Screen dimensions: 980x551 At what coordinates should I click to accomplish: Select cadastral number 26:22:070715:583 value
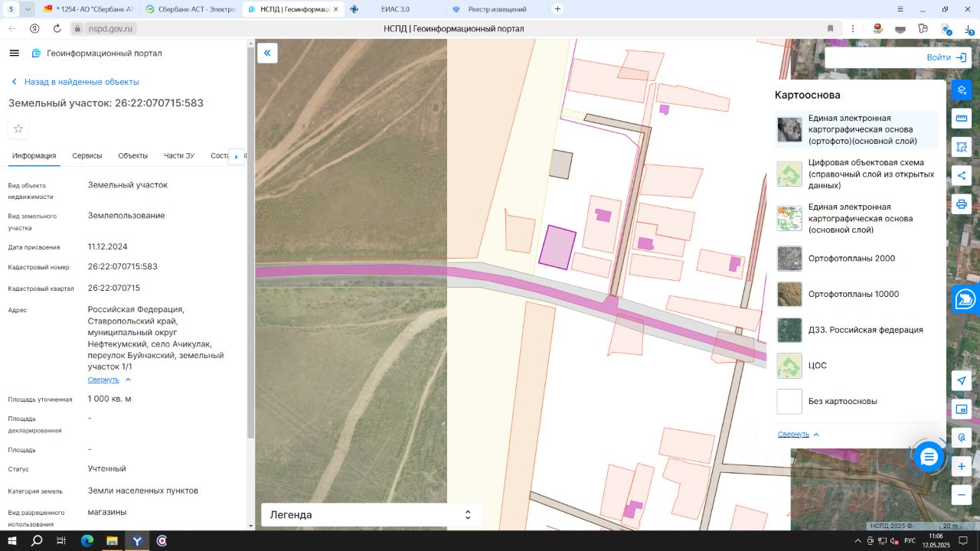122,267
